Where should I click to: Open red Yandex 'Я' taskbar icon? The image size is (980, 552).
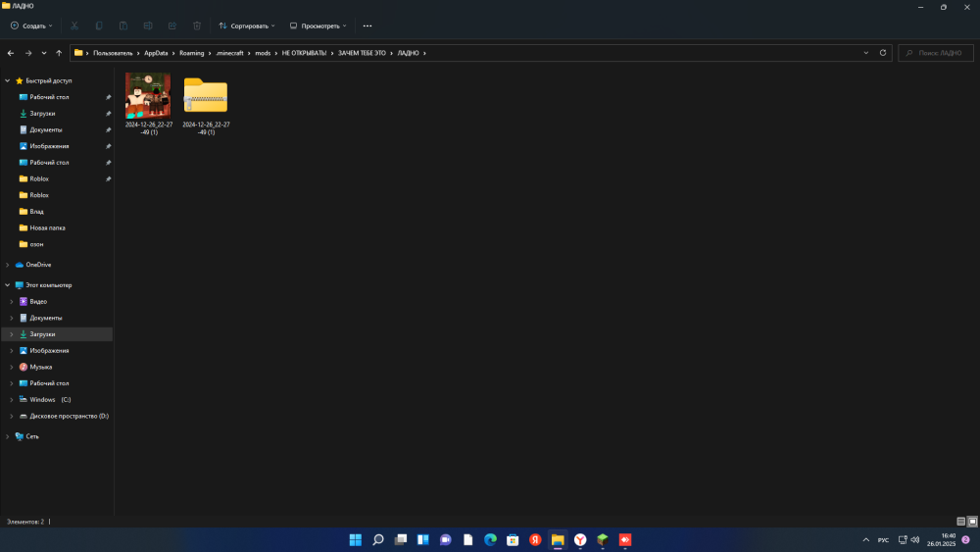click(535, 539)
